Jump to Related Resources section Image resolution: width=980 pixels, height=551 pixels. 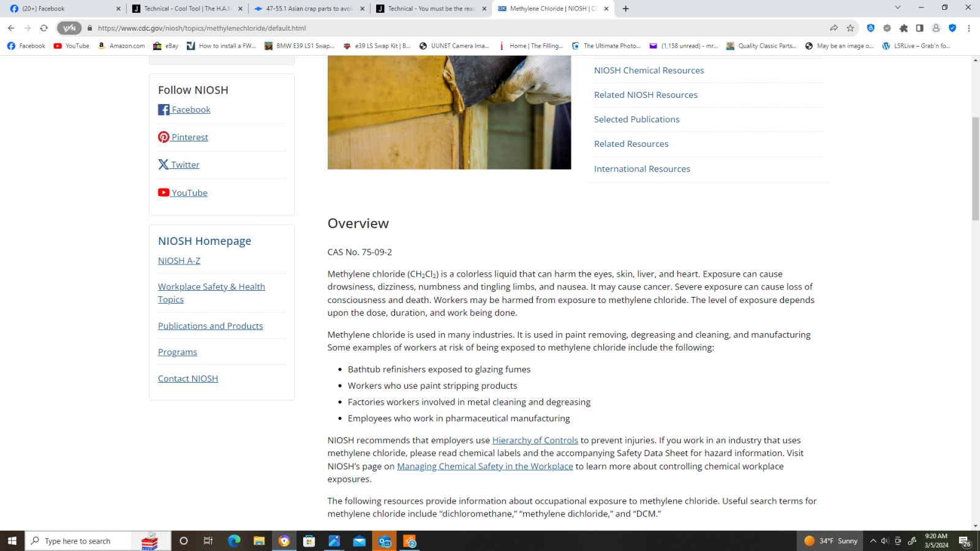pos(631,144)
